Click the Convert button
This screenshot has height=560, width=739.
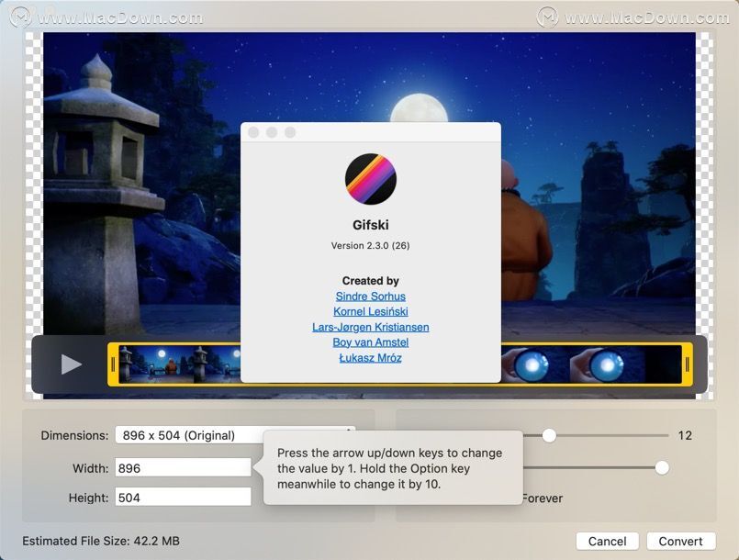pos(680,541)
